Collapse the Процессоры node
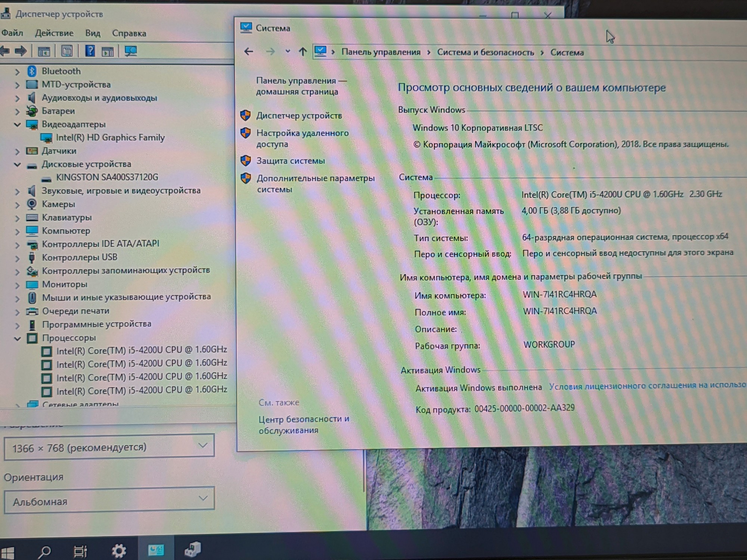This screenshot has height=560, width=747. 17,338
